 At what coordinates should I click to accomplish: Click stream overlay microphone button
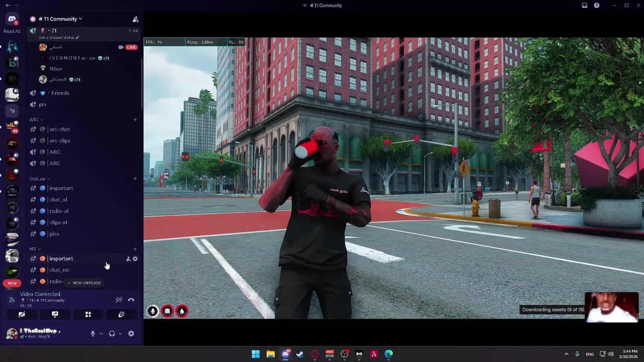152,311
